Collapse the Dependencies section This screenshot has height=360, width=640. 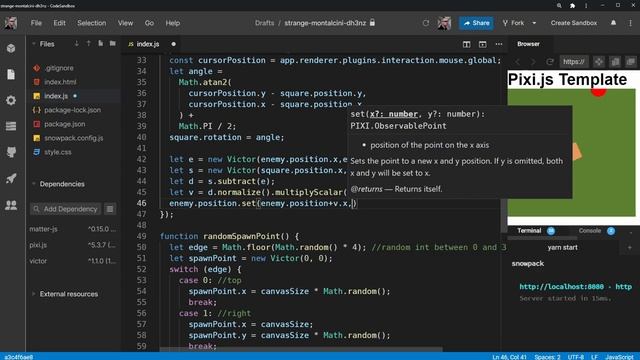34,184
